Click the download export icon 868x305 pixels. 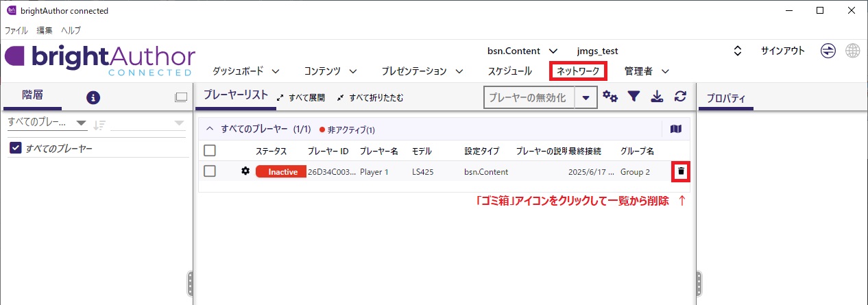[657, 97]
